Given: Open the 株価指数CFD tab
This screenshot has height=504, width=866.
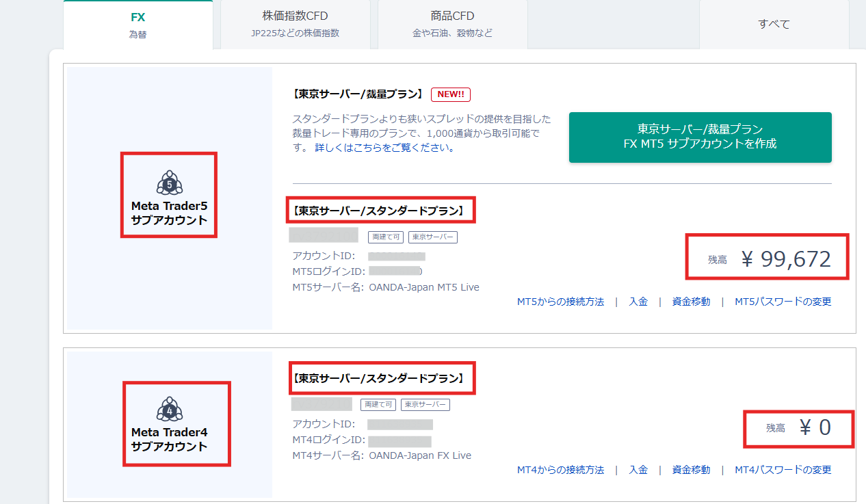Looking at the screenshot, I should coord(295,24).
